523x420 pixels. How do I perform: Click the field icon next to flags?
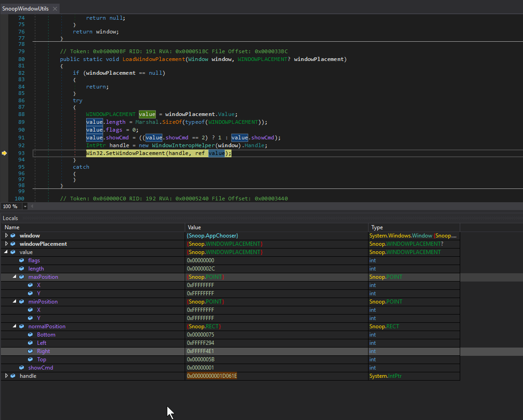(22, 260)
